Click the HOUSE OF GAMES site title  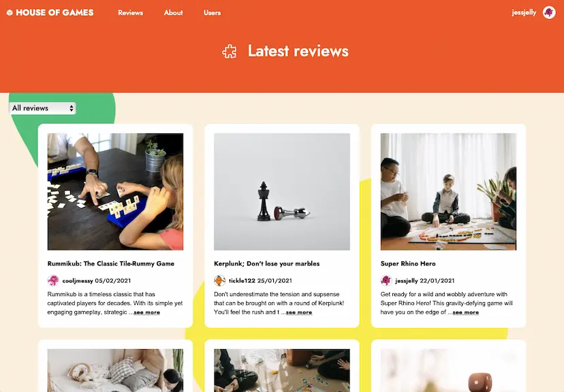[x=54, y=12]
